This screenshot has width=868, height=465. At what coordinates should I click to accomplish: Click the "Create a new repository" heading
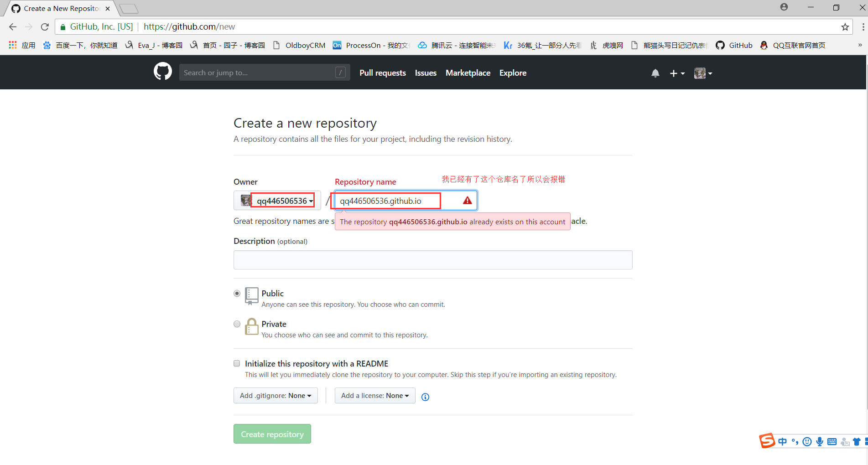coord(305,123)
